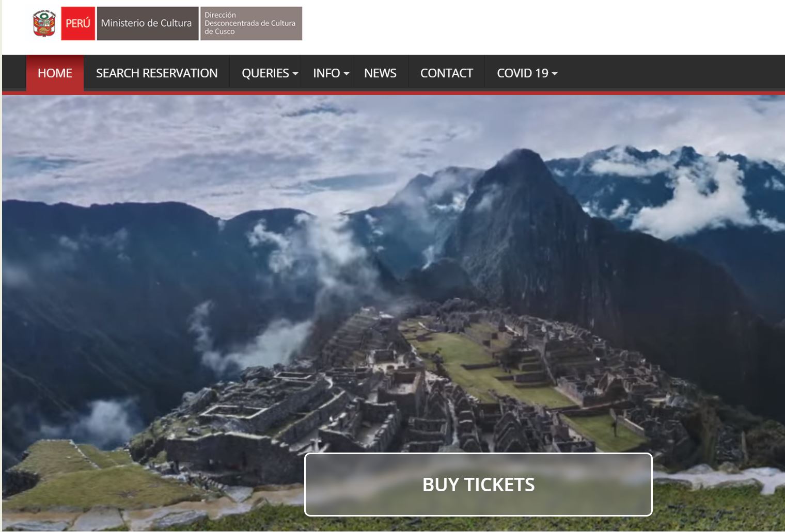Click the red PERÚ logo block
Image resolution: width=785 pixels, height=532 pixels.
[x=78, y=23]
